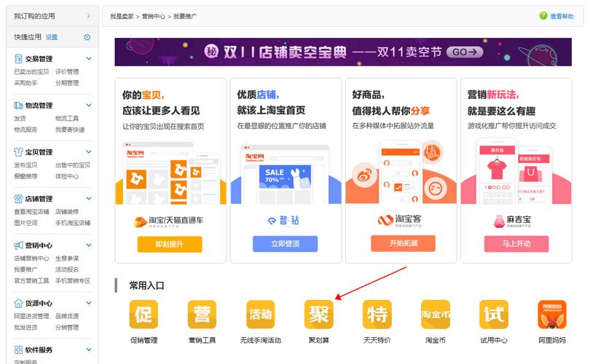
Task: Open the 营销工具 shortcut icon
Action: coord(202,314)
